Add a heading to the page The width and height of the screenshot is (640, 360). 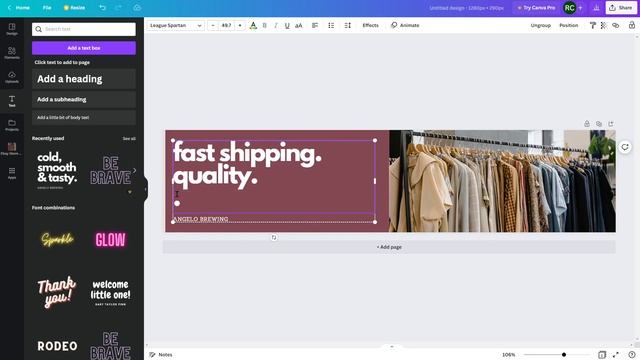pos(84,79)
